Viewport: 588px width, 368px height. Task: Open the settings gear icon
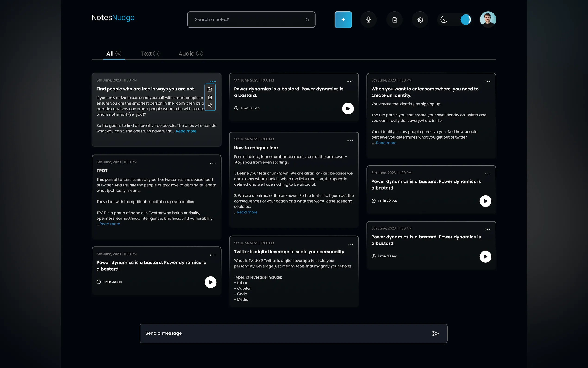pos(420,20)
